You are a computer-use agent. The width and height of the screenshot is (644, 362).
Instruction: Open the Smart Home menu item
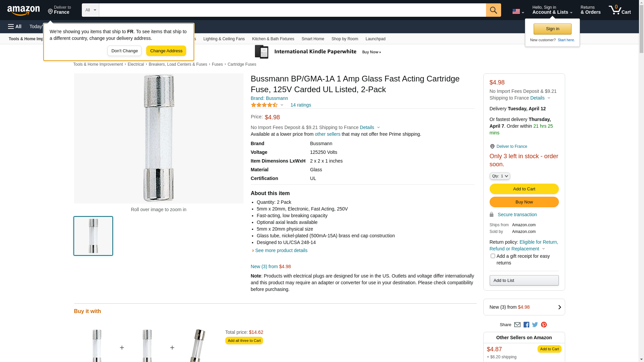(x=313, y=39)
